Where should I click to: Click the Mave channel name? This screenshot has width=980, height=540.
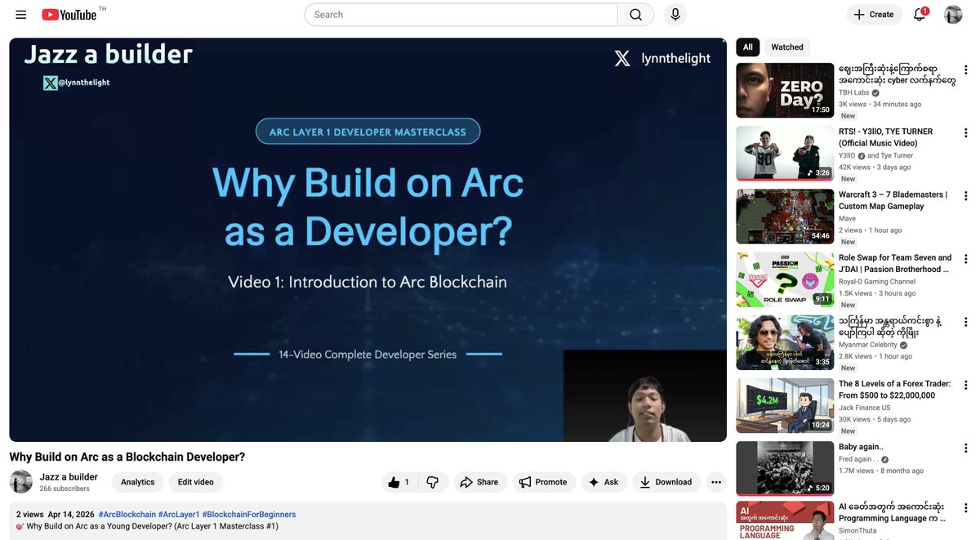click(848, 218)
